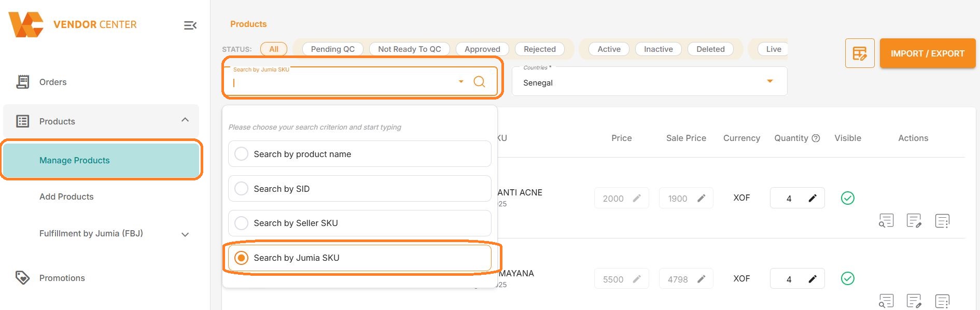Filter by Live status
The height and width of the screenshot is (310, 980).
773,49
